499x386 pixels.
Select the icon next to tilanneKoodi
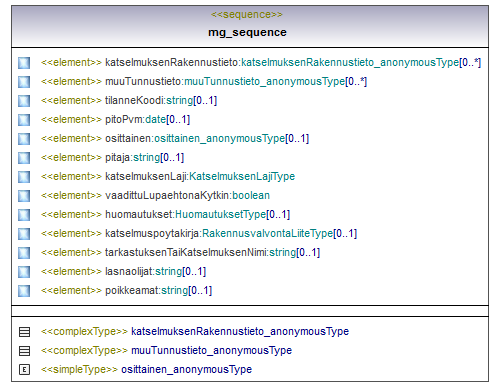coord(24,101)
